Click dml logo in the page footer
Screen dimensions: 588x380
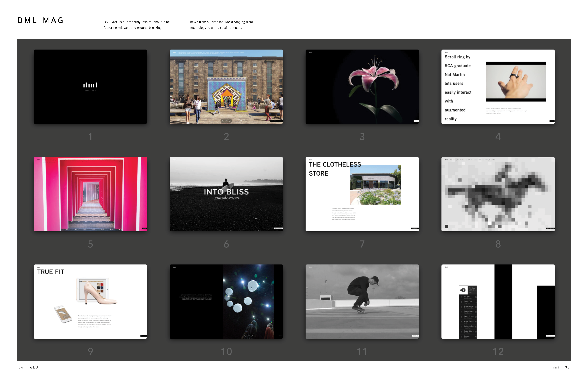tap(556, 367)
